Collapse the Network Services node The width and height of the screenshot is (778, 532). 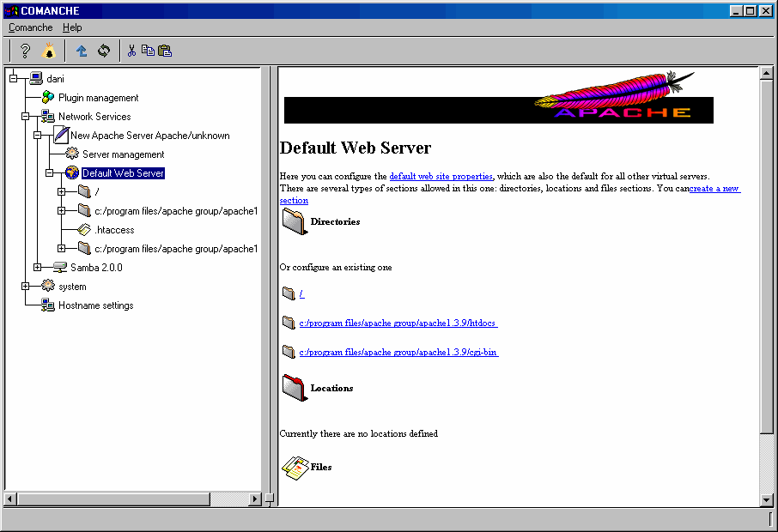click(x=25, y=116)
